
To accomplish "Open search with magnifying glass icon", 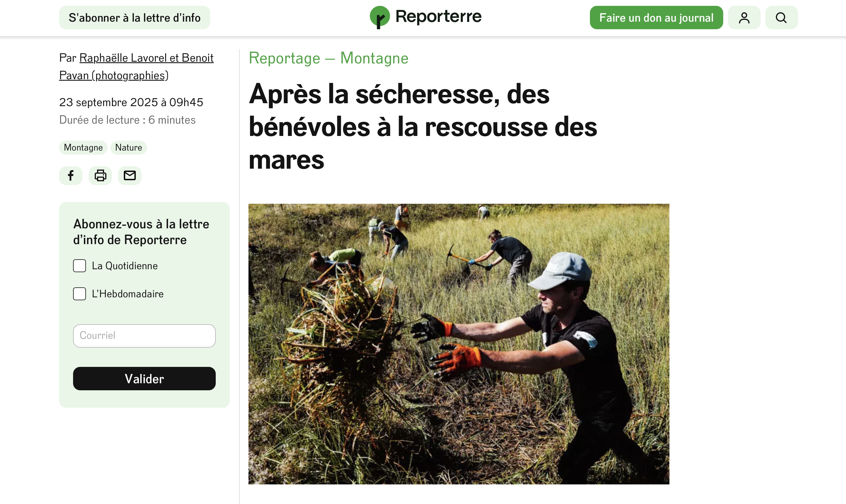I will (781, 18).
